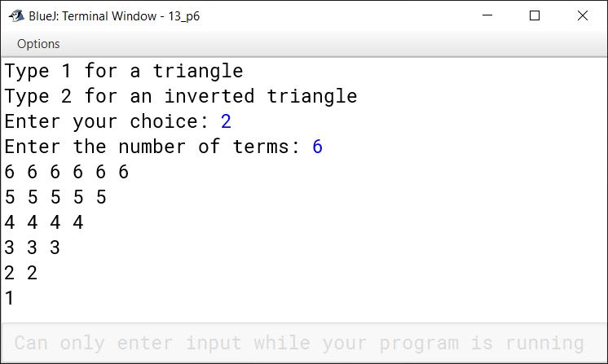The width and height of the screenshot is (608, 364).
Task: Close the BlueJ Terminal Window
Action: click(x=583, y=15)
